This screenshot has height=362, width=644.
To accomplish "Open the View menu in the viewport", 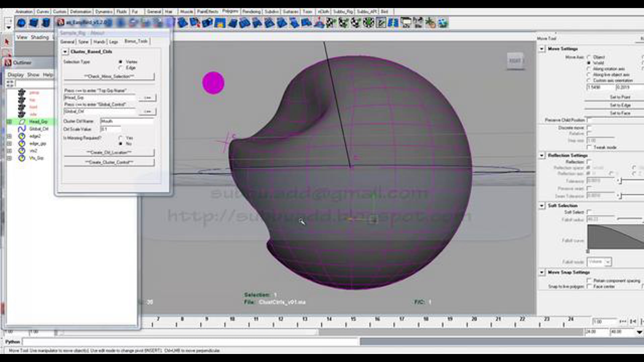I will click(22, 37).
